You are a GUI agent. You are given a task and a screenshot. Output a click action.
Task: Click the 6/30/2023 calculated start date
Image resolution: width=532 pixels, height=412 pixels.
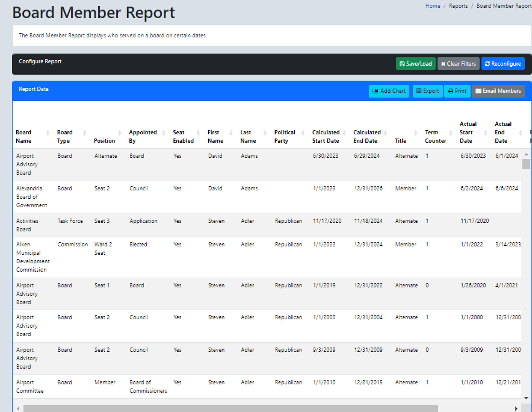tap(326, 156)
